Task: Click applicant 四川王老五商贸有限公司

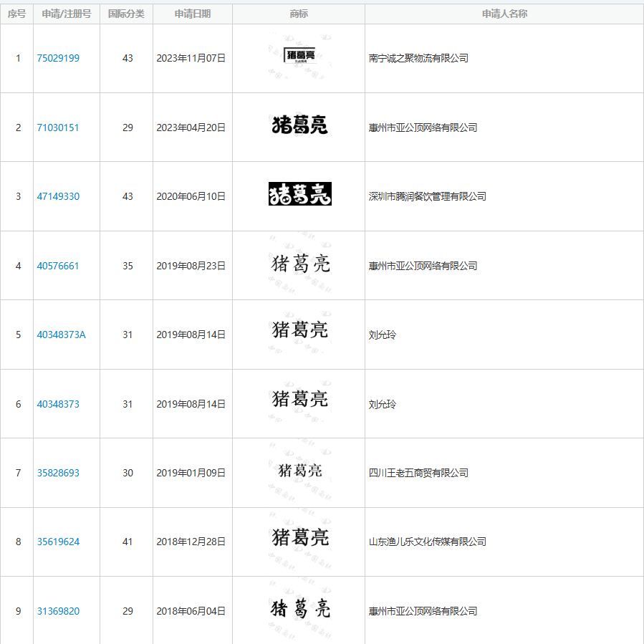Action: 418,473
